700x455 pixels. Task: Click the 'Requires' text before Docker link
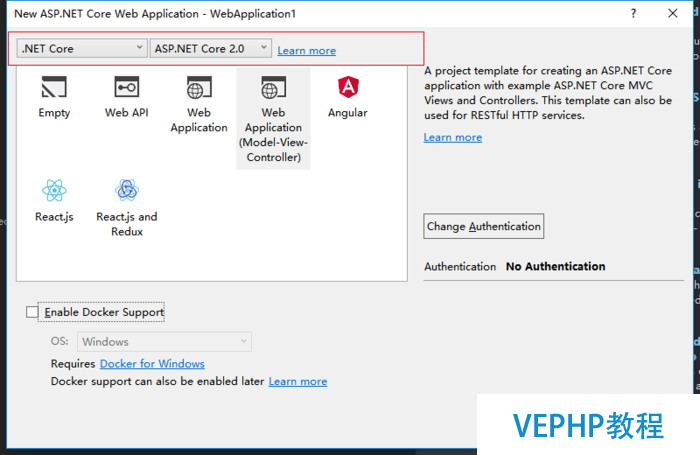73,364
